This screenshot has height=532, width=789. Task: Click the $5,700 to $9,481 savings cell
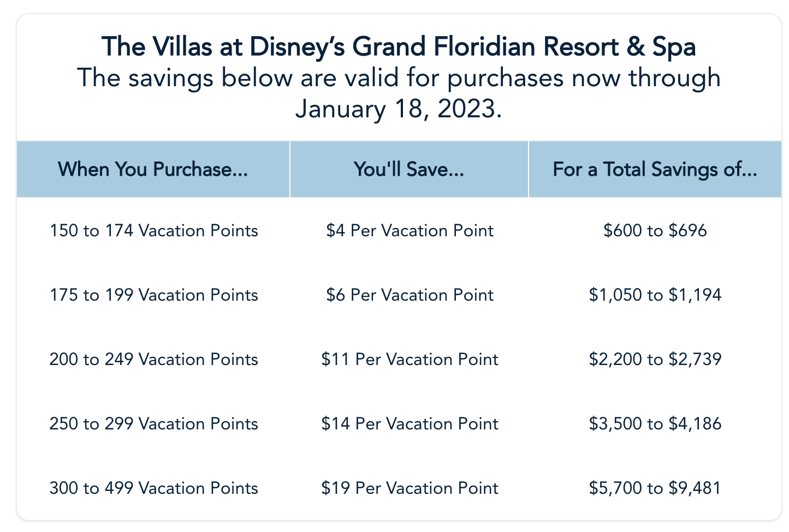pyautogui.click(x=655, y=488)
